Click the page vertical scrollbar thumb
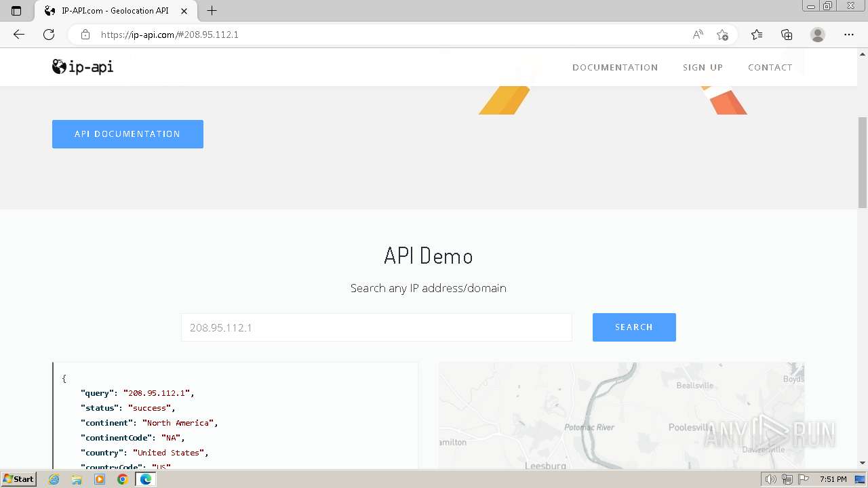The image size is (868, 488). 863,163
